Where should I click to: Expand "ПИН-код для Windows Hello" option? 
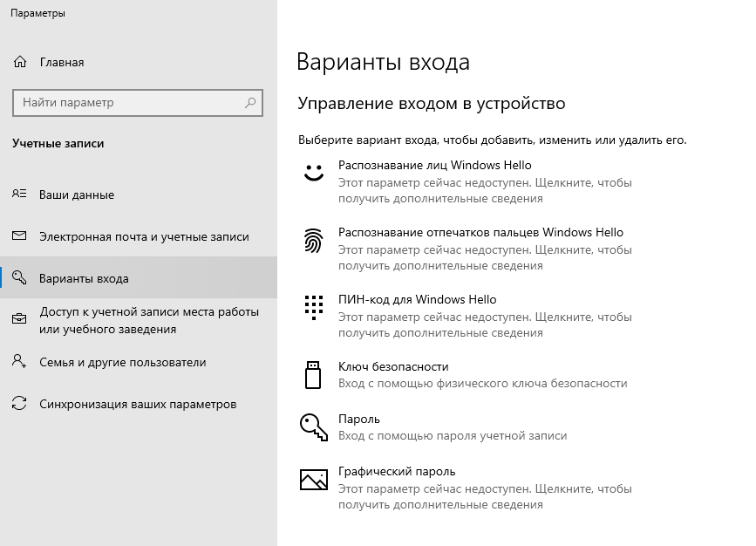tap(466, 316)
